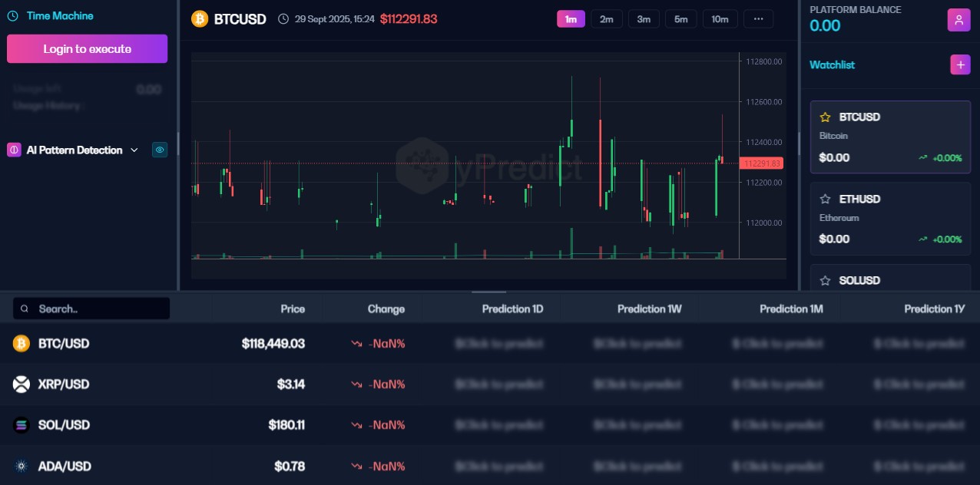Click the AI Pattern Detection purple icon
This screenshot has height=485, width=980.
pos(14,150)
